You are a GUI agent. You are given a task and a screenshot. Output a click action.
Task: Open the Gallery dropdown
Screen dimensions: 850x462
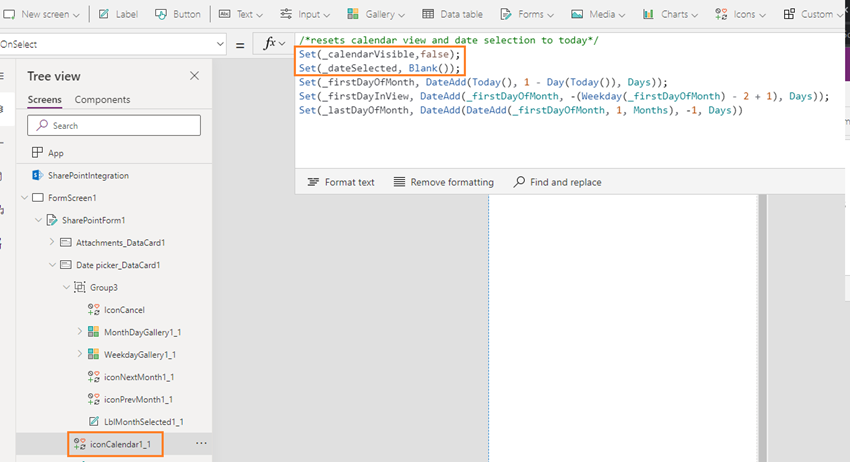click(376, 14)
